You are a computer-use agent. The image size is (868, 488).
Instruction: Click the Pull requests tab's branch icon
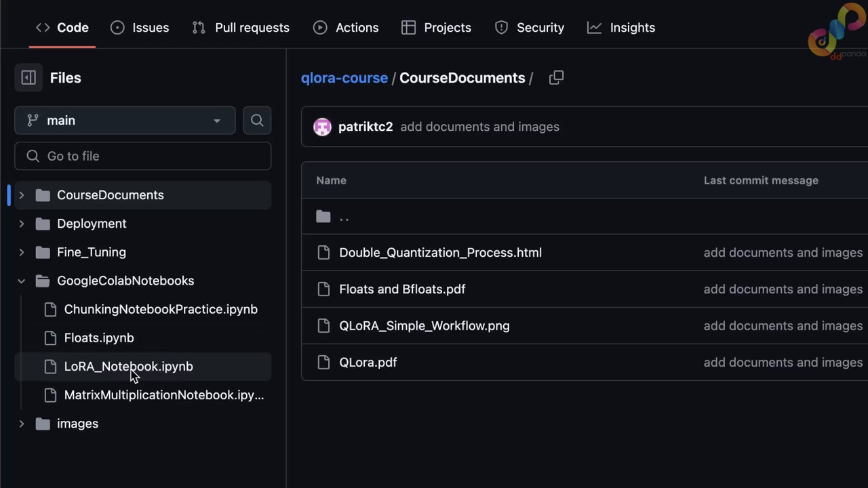coord(199,28)
